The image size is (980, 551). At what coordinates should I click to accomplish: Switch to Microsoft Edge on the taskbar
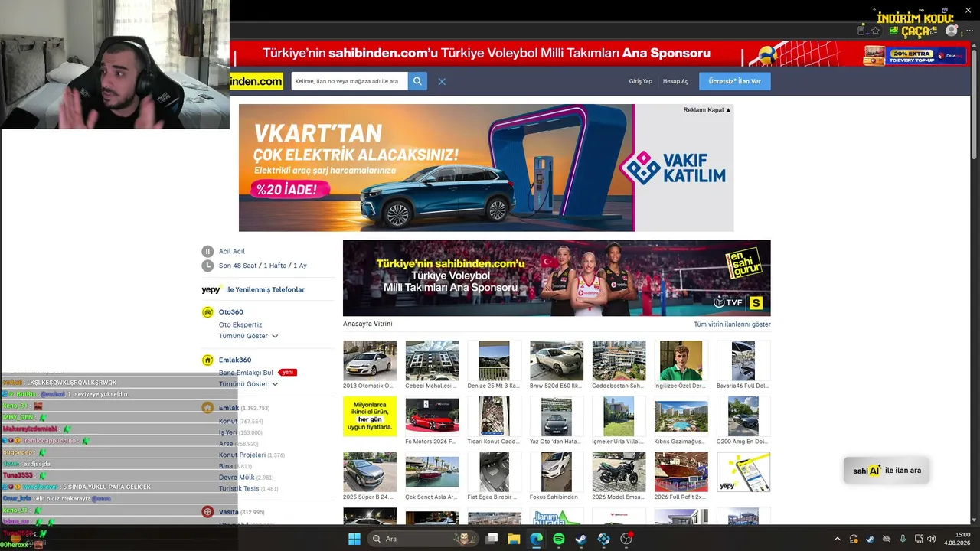[x=536, y=539]
